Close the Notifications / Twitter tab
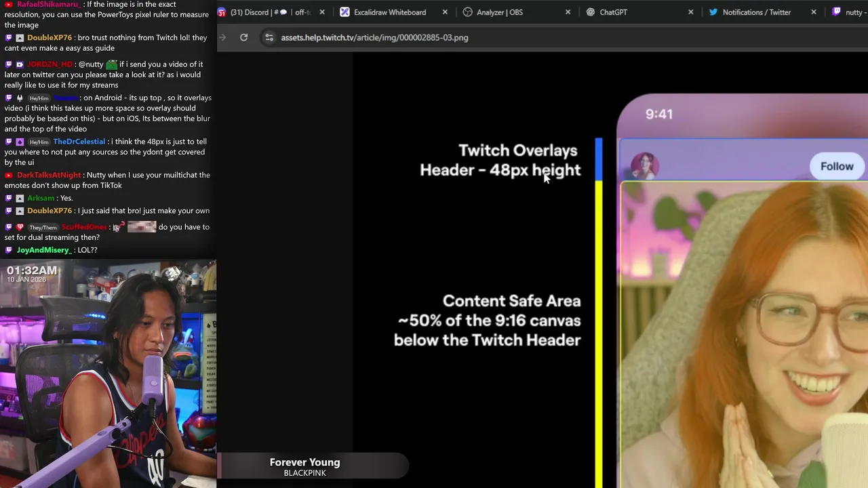The height and width of the screenshot is (488, 868). pos(814,12)
